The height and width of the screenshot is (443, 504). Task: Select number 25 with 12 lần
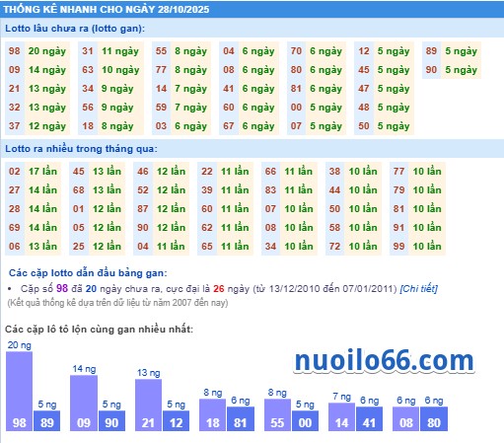click(x=79, y=247)
